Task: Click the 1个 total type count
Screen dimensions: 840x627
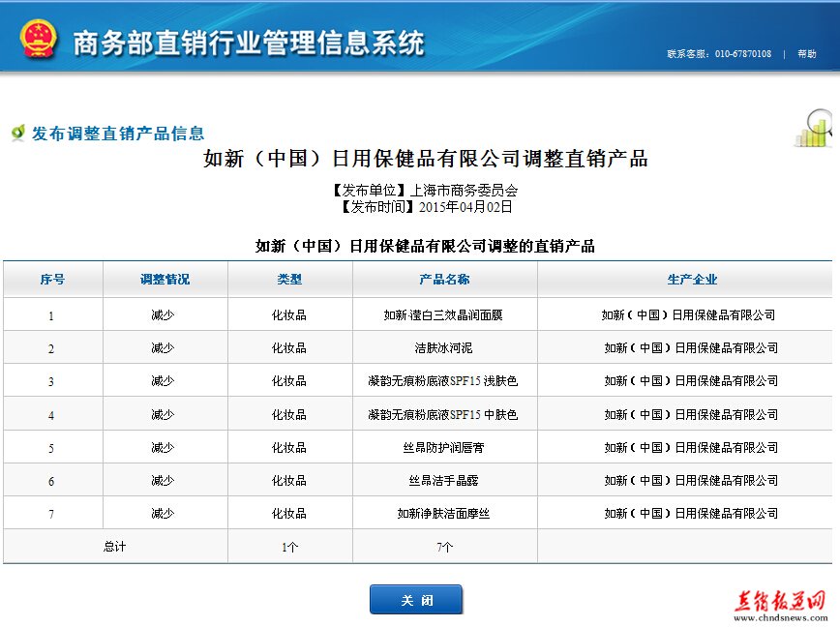Action: pos(289,548)
